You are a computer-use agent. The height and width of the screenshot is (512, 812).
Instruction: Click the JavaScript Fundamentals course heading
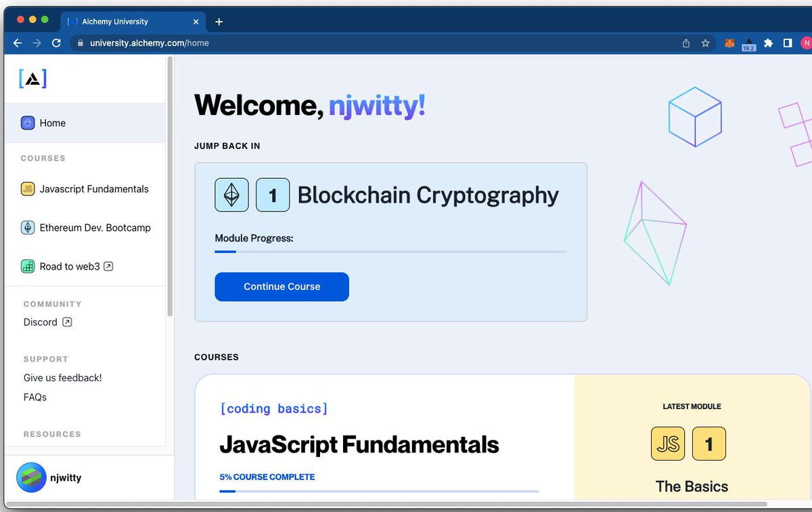click(x=359, y=445)
